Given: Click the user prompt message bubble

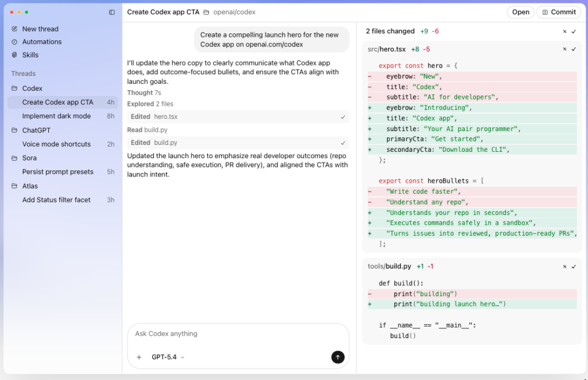Looking at the screenshot, I should pos(272,40).
